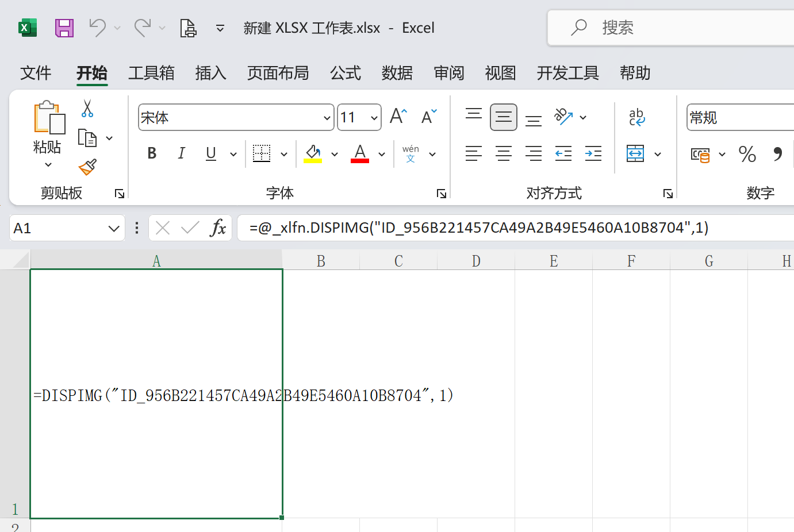Click the Wrap Text icon
This screenshot has height=532, width=794.
[636, 117]
